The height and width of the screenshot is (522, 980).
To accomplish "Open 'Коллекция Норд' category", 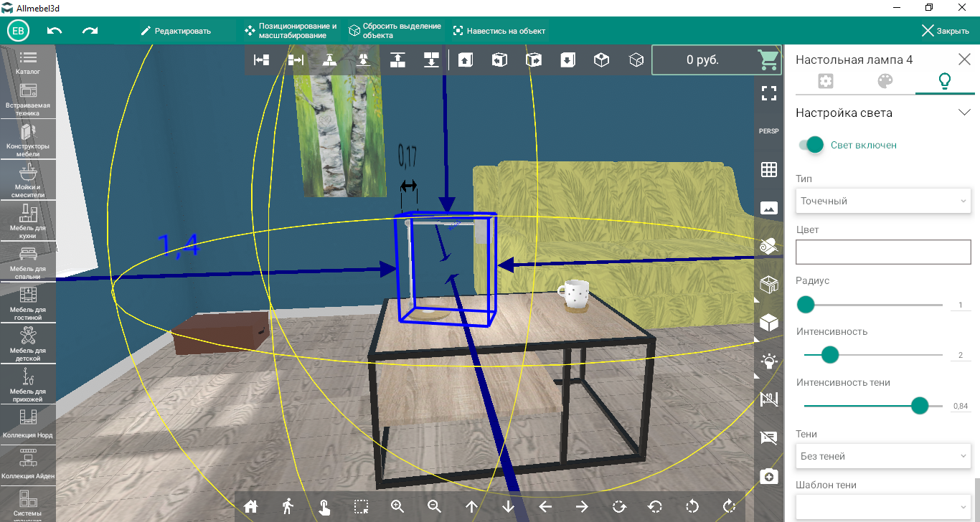I will pyautogui.click(x=29, y=424).
